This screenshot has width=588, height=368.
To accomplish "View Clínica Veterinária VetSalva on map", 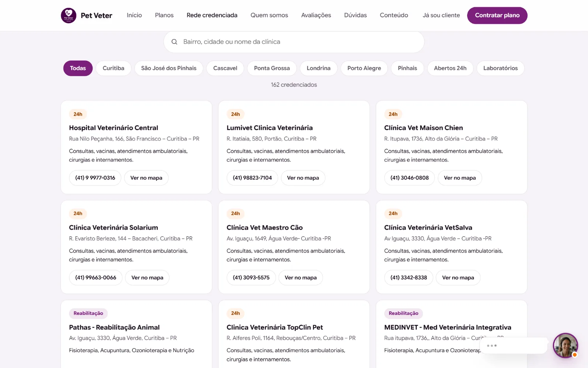I will coord(458,278).
